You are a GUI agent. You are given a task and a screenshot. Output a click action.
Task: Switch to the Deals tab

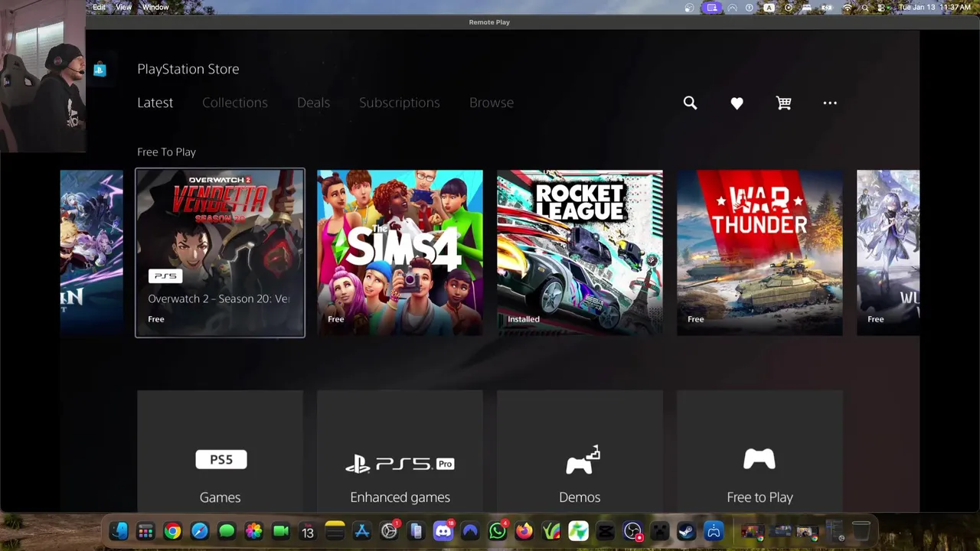313,103
